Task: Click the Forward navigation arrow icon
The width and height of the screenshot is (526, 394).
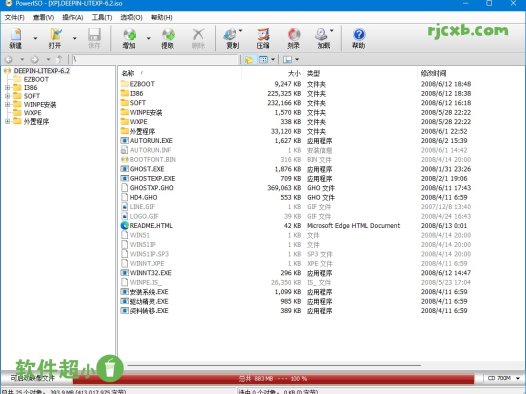Action: (x=35, y=60)
